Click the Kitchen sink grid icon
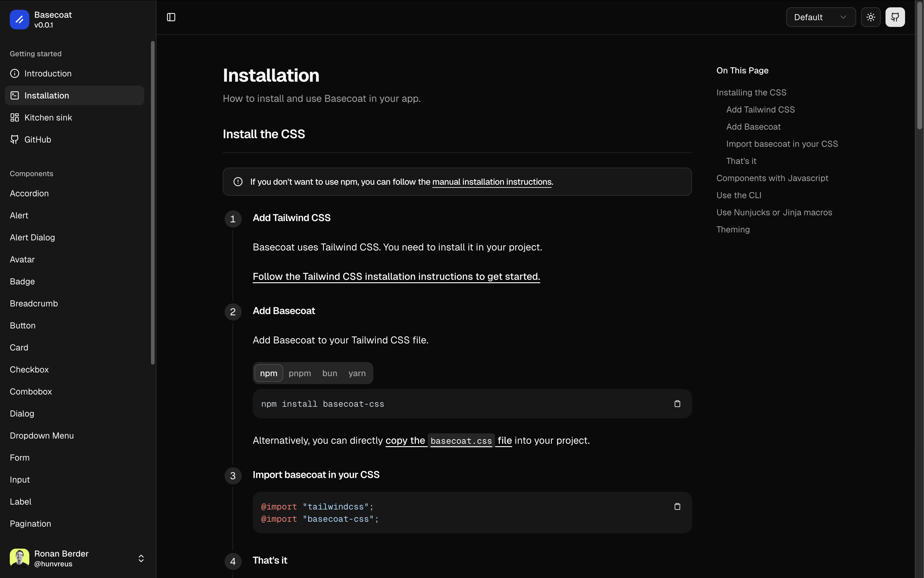This screenshot has width=924, height=578. pos(14,117)
